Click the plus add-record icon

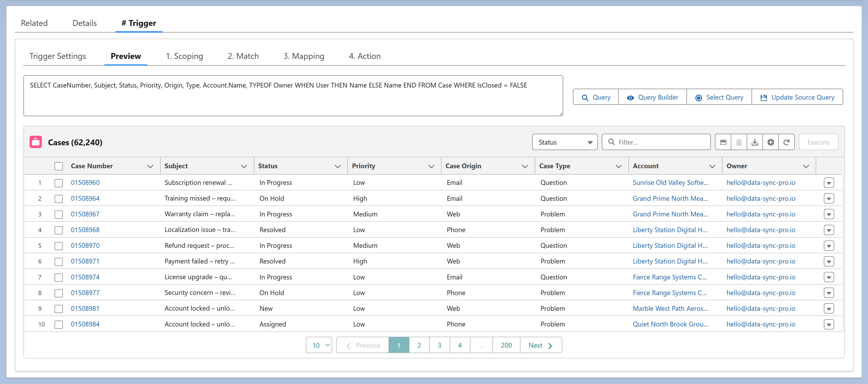(771, 142)
